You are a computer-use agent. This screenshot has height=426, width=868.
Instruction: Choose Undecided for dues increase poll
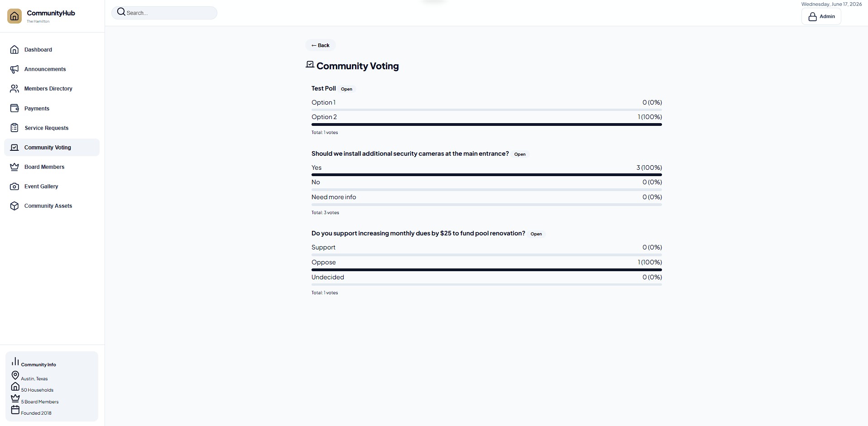pyautogui.click(x=328, y=278)
